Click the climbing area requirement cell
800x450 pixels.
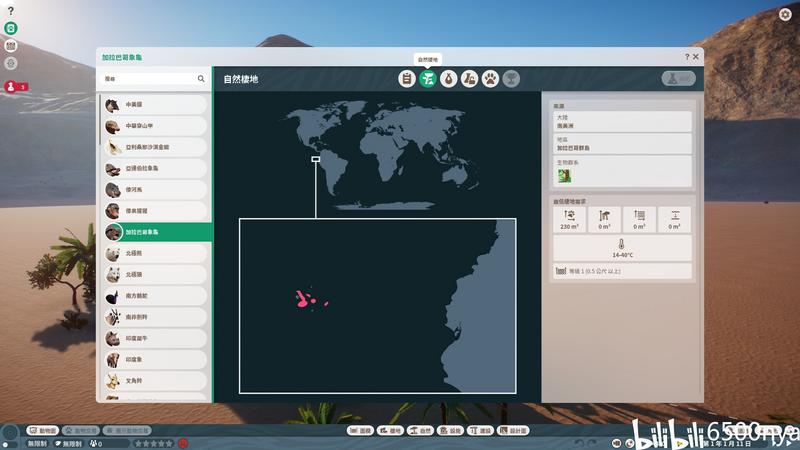(605, 219)
